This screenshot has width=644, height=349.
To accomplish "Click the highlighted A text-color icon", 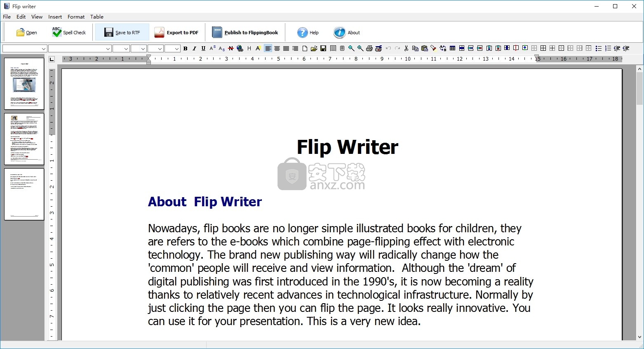I will click(x=258, y=49).
